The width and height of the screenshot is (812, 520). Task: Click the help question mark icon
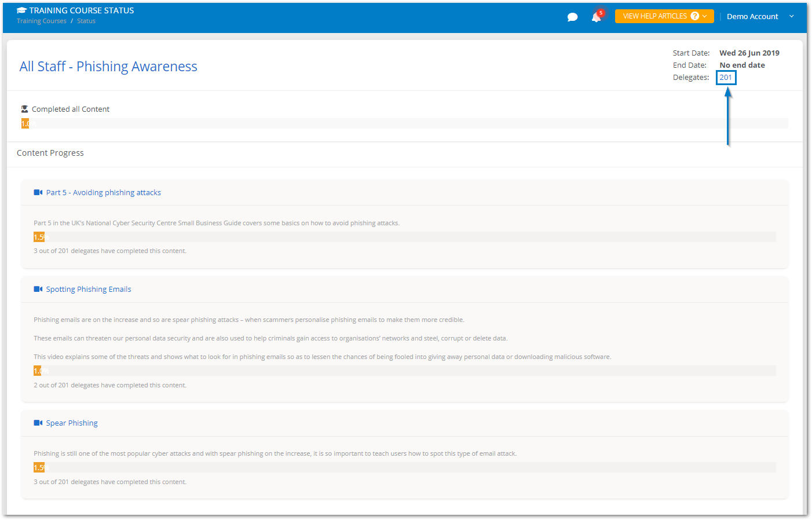pos(695,16)
